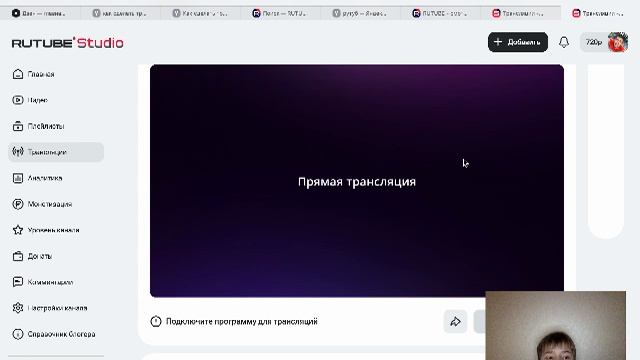Switch to the как сделать тр... tab
The width and height of the screenshot is (640, 360).
[x=120, y=13]
